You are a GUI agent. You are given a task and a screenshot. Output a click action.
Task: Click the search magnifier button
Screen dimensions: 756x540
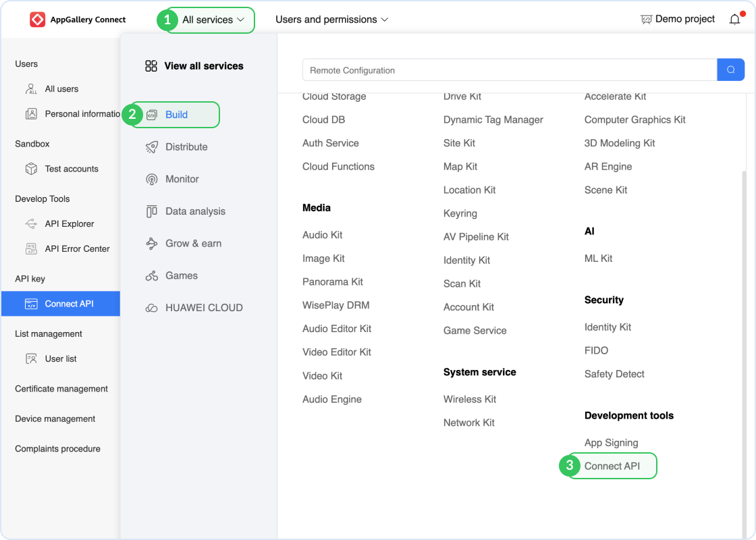coord(730,70)
